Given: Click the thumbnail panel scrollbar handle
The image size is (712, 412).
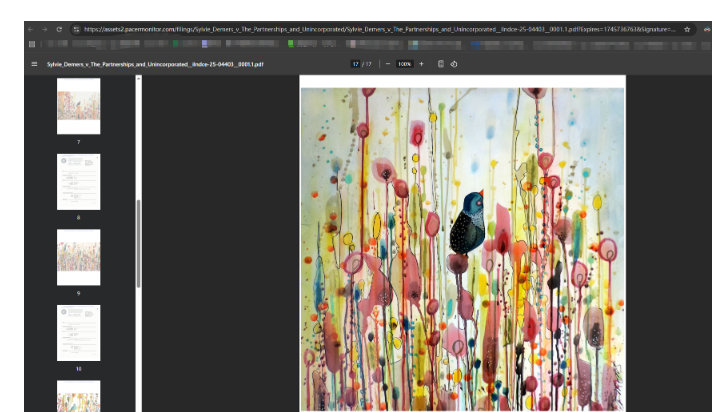Looking at the screenshot, I should pos(138,243).
